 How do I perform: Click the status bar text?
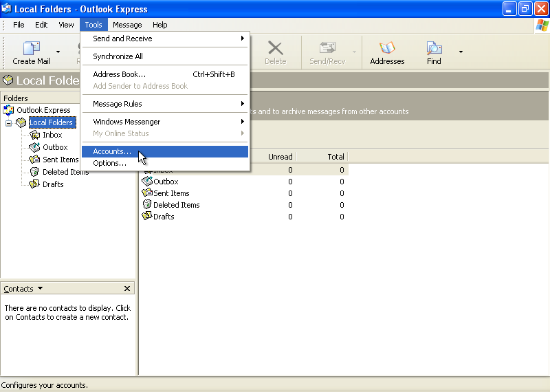click(44, 385)
